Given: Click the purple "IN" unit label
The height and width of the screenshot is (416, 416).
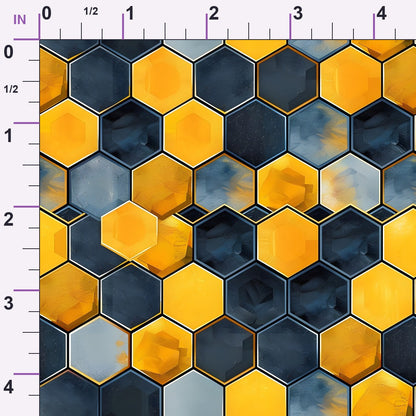Looking at the screenshot, I should 20,20.
